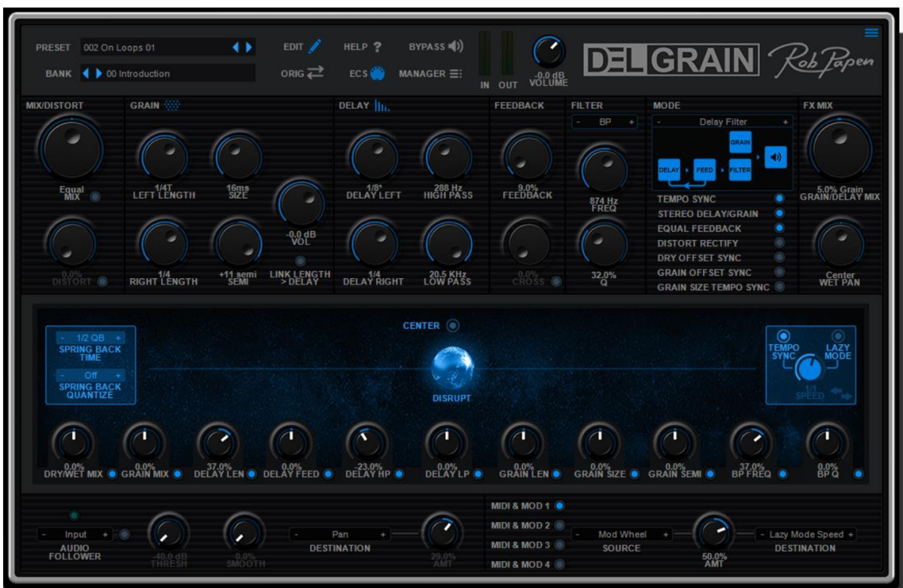Select the FEED block in mode routing
The width and height of the screenshot is (903, 588).
(705, 170)
